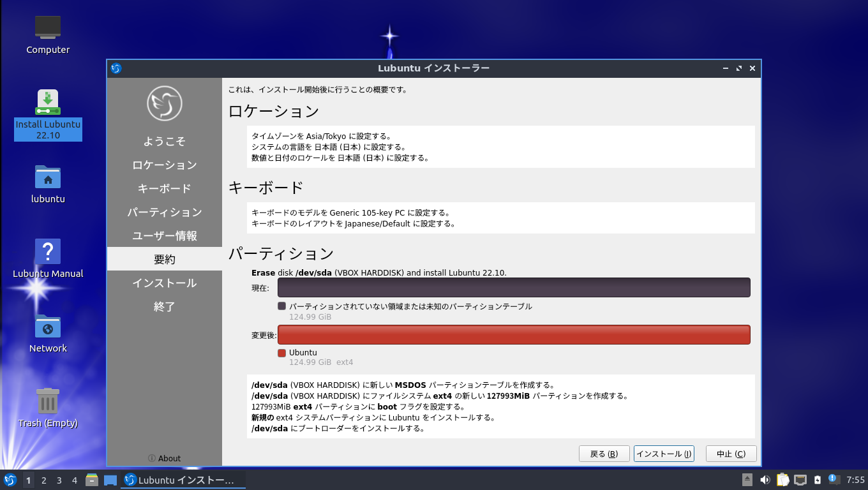Click the dark unpartitioned space legend swatch
The height and width of the screenshot is (490, 868).
(281, 306)
